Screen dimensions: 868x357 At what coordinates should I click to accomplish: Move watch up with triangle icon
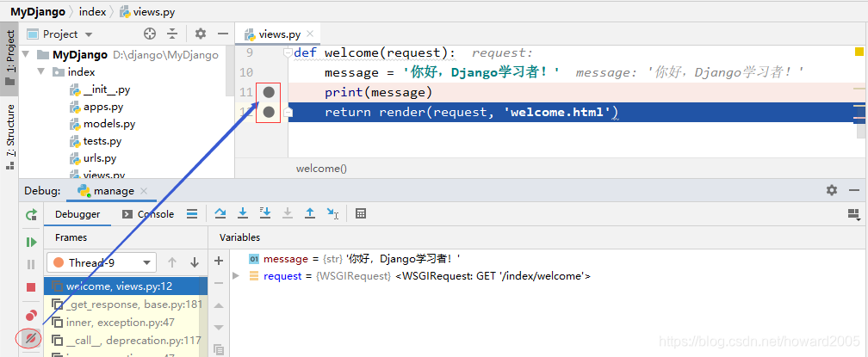pos(219,305)
